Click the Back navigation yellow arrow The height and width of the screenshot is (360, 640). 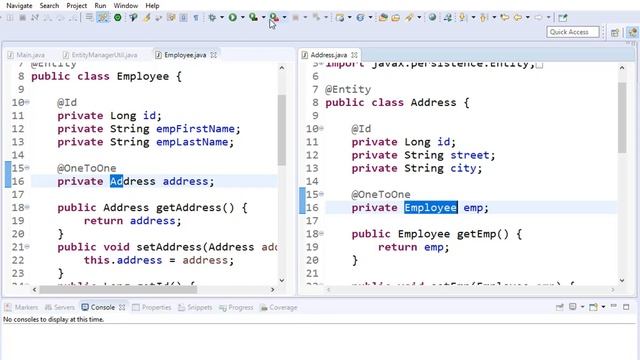click(518, 18)
